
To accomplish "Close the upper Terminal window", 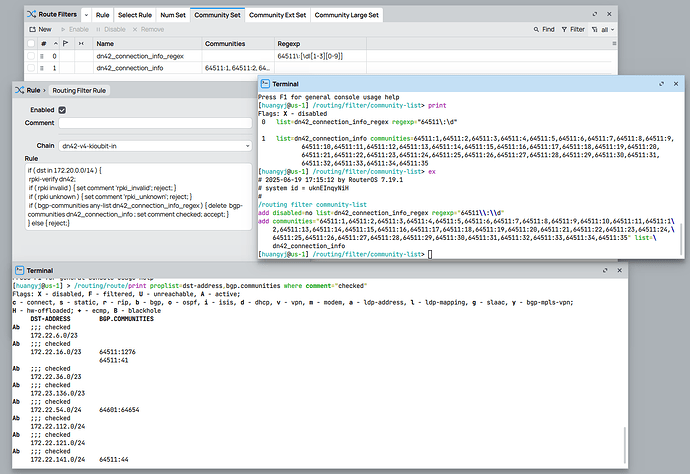I will click(676, 84).
